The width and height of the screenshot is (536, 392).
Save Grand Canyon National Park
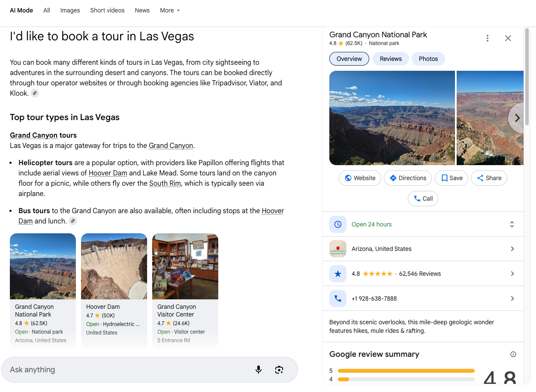451,178
